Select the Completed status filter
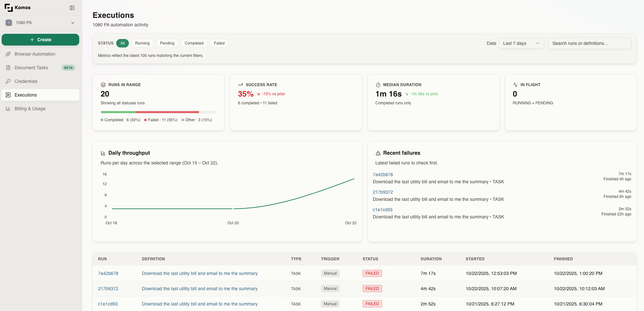 tap(194, 43)
